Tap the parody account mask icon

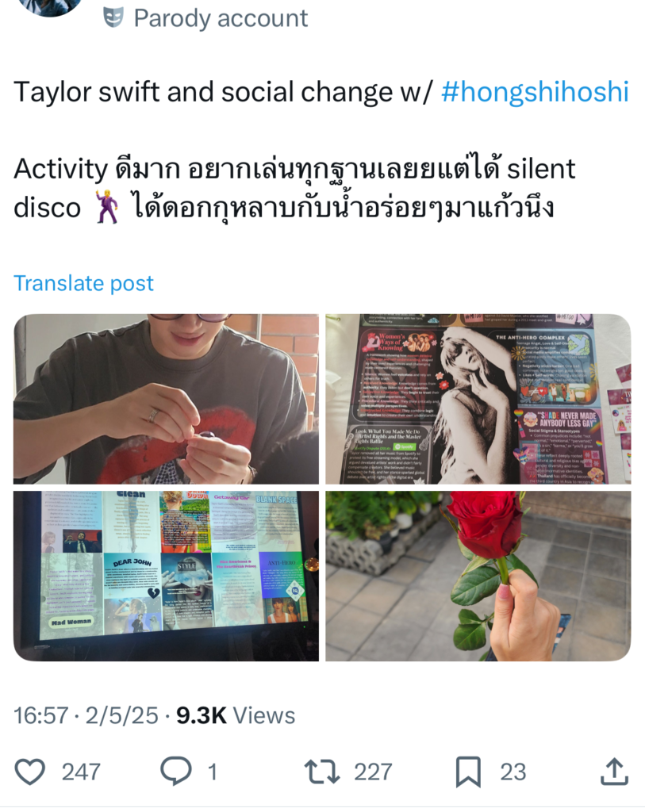point(113,18)
